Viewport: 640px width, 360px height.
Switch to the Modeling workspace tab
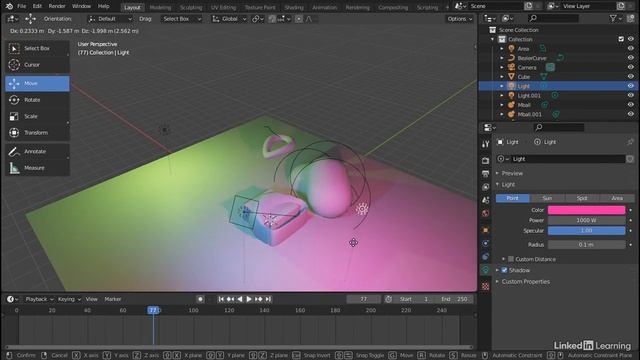click(160, 7)
